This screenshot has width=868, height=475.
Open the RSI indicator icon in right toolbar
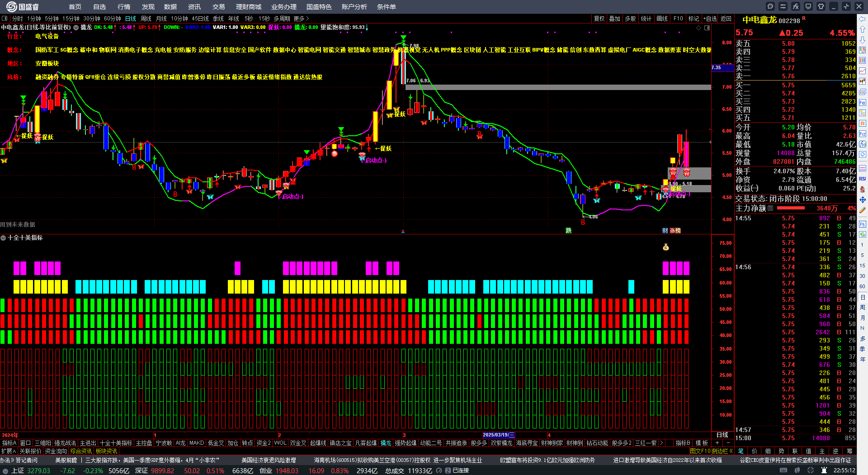(863, 179)
